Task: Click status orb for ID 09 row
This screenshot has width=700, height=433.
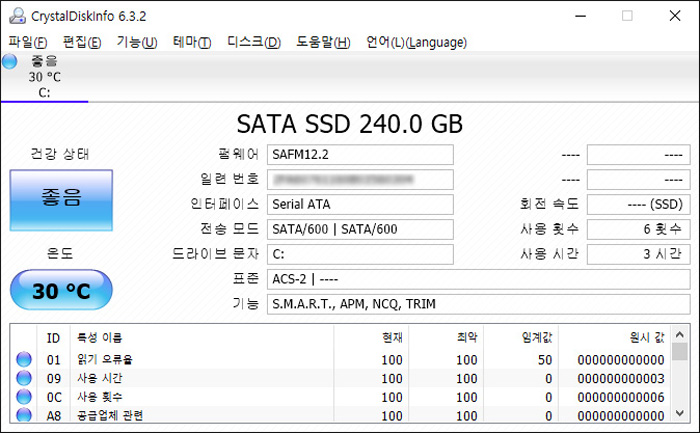Action: 23,378
